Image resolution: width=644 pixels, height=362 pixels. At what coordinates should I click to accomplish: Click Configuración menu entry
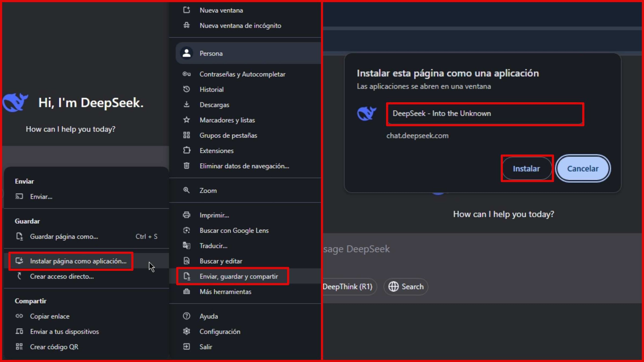[x=245, y=331]
